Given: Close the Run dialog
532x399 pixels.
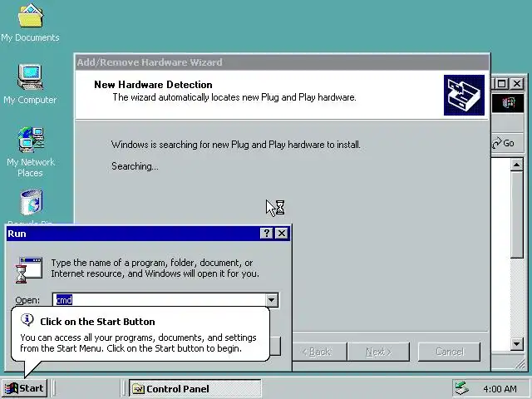Looking at the screenshot, I should [282, 233].
